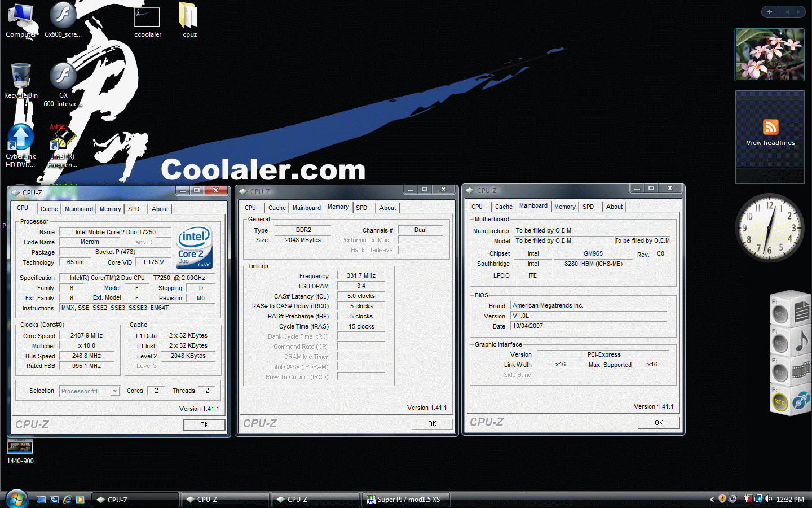Open About tab in left CPU-Z window
812x508 pixels.
(x=160, y=209)
